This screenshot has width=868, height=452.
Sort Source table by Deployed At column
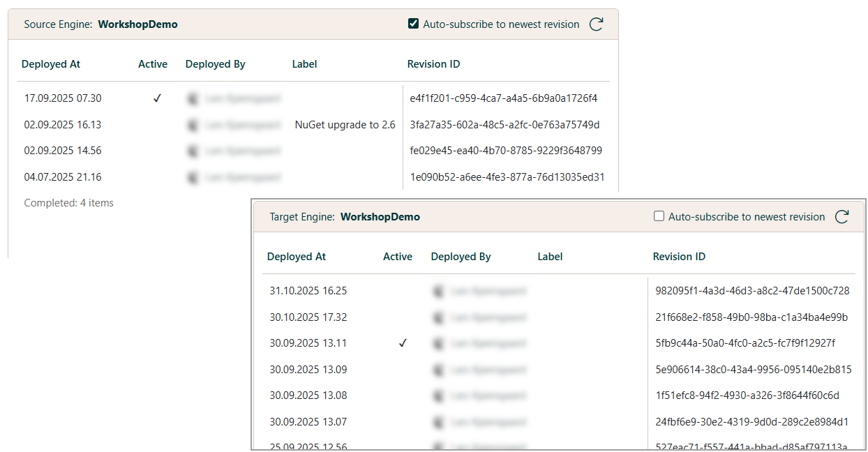(51, 64)
